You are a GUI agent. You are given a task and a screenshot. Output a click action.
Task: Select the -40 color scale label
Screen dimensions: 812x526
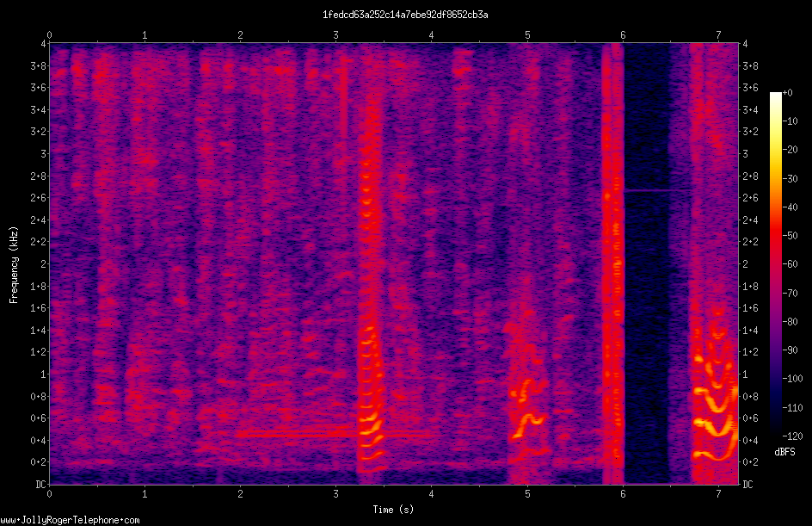coord(790,207)
